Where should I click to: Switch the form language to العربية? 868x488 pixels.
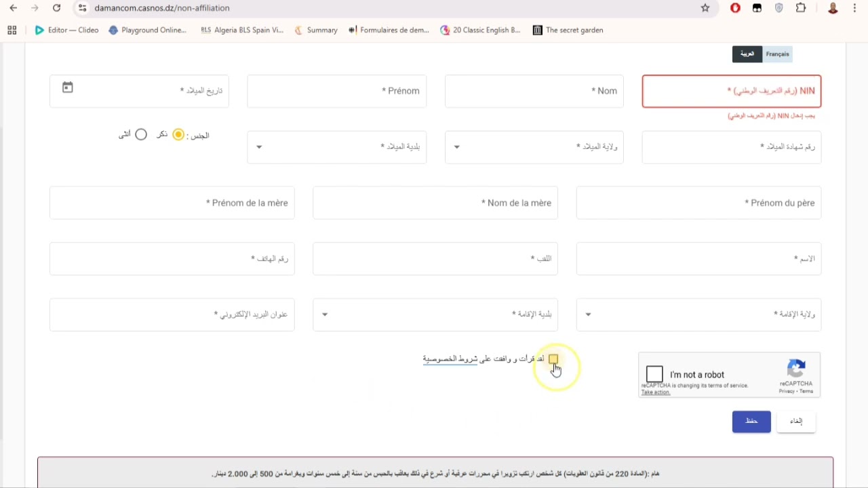click(x=747, y=54)
